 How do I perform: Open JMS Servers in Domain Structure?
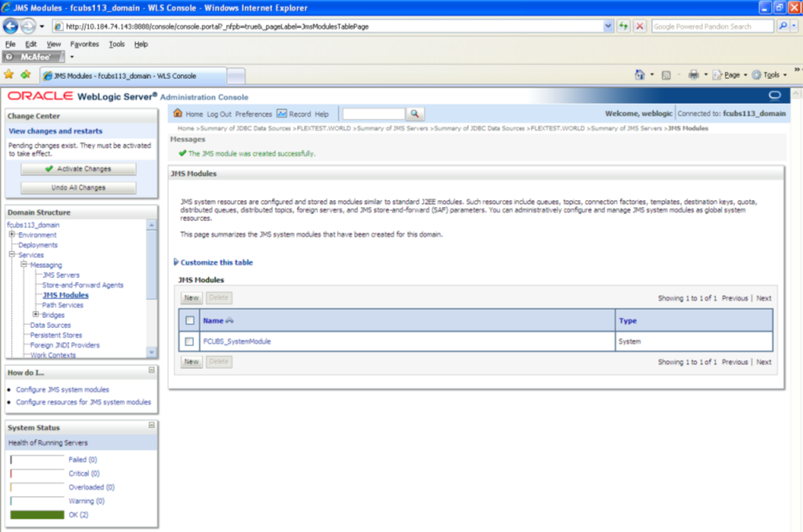(x=61, y=275)
